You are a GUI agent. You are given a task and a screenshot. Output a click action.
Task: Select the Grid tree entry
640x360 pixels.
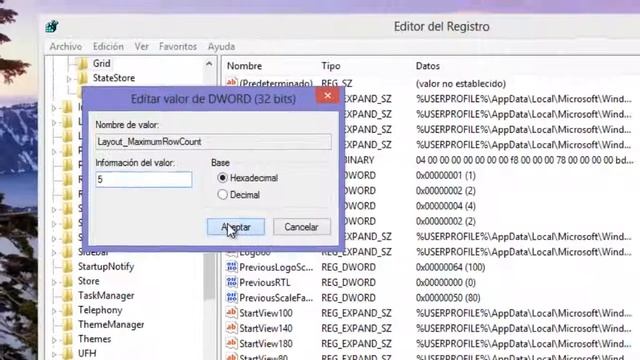(102, 63)
